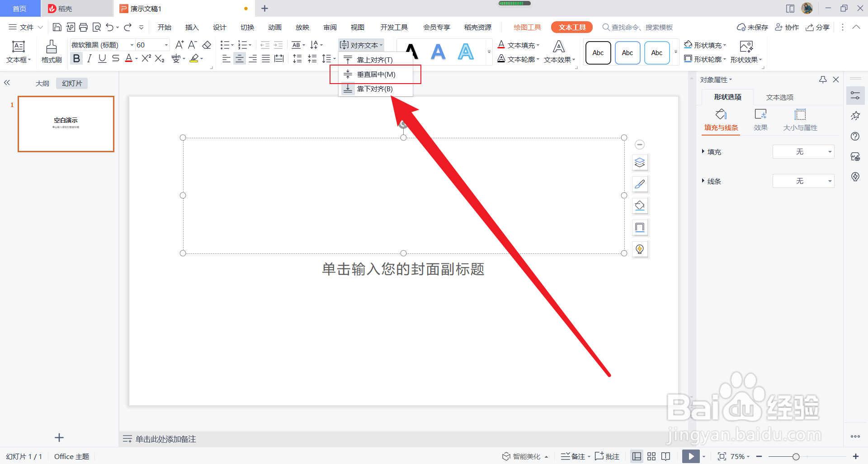Click the eraser clear formatting icon

[207, 45]
